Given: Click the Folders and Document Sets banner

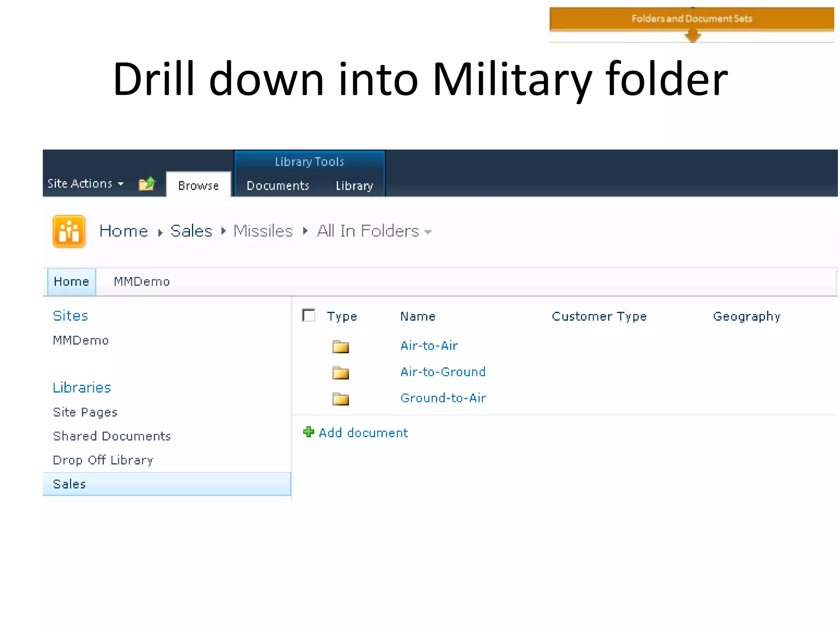Looking at the screenshot, I should [692, 19].
